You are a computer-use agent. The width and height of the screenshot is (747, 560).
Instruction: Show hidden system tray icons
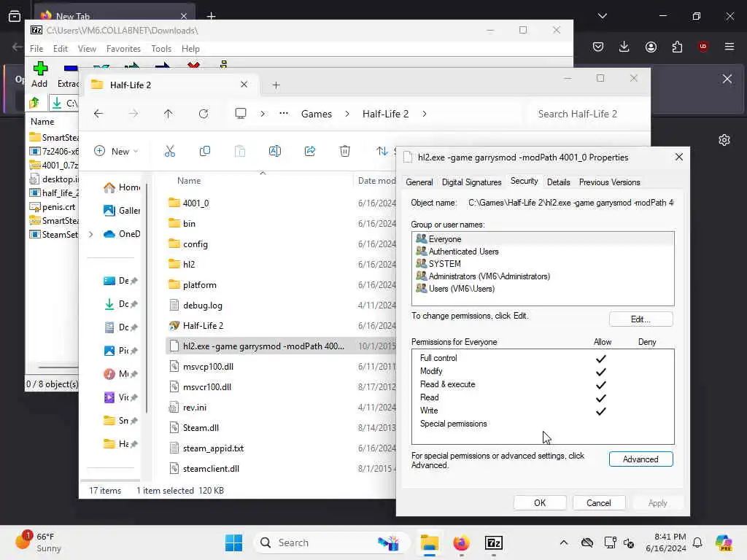564,542
